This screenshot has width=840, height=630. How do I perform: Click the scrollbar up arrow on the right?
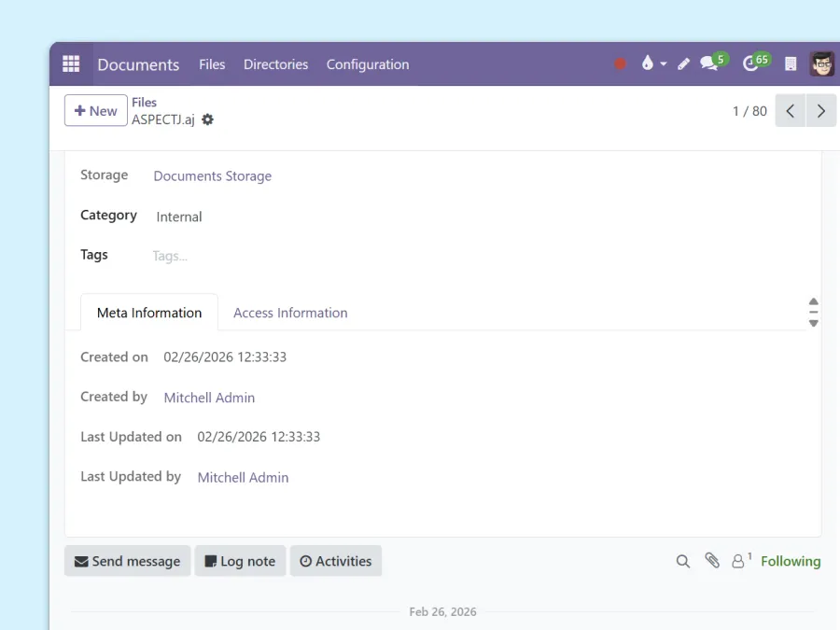(x=813, y=300)
